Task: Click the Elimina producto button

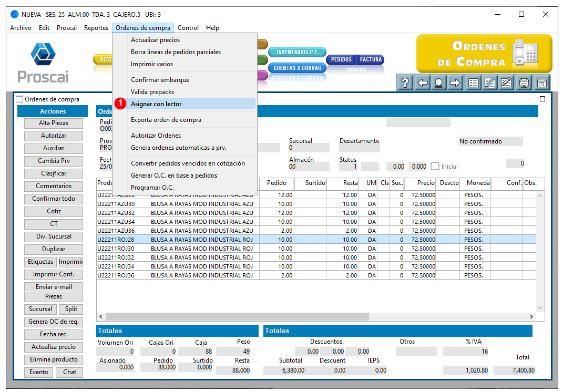Action: (54, 360)
